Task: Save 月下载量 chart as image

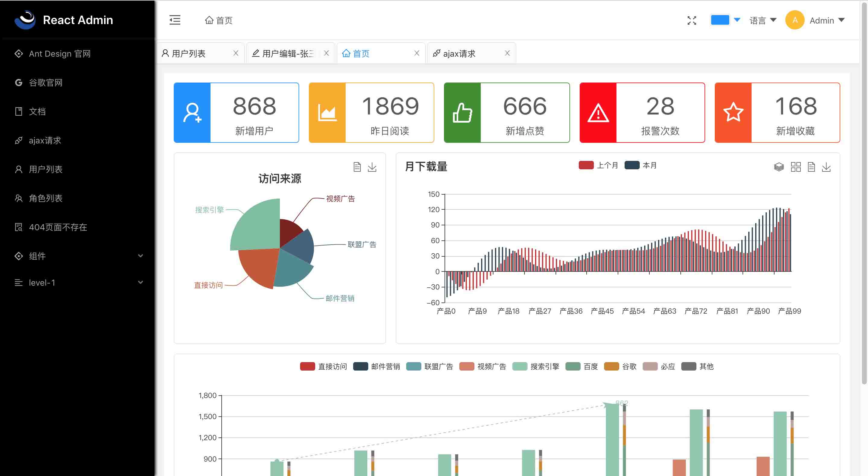Action: [x=826, y=167]
